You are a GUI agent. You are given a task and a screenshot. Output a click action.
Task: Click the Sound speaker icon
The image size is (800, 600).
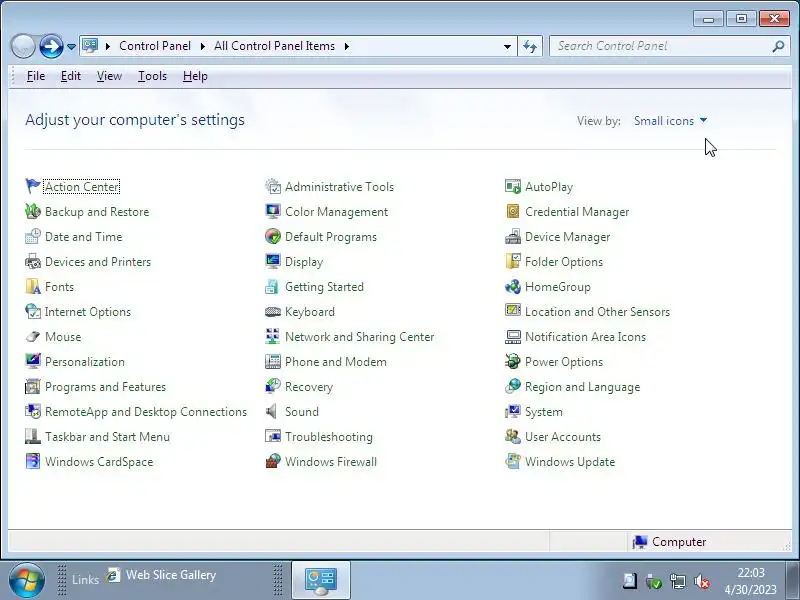click(x=273, y=411)
